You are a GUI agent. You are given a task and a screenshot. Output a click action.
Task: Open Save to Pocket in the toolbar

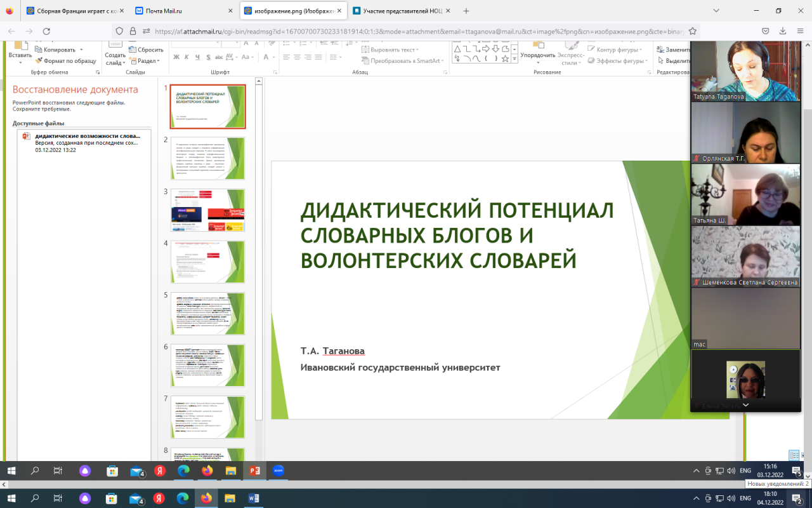[766, 31]
